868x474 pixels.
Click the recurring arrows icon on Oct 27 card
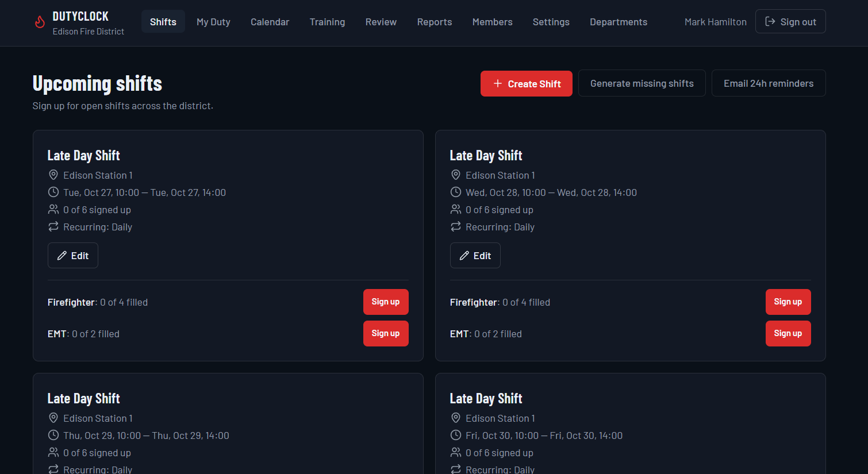53,226
